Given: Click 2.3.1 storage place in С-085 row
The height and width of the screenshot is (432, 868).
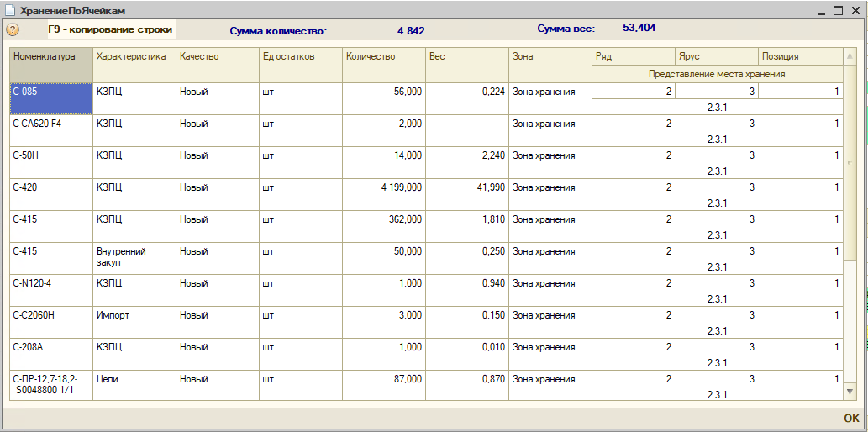Looking at the screenshot, I should [x=717, y=108].
